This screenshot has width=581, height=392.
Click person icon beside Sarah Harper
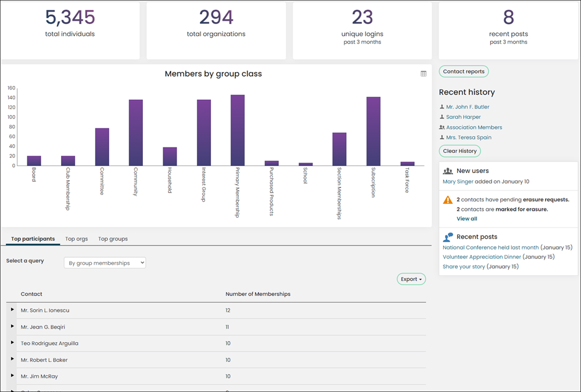(x=442, y=117)
